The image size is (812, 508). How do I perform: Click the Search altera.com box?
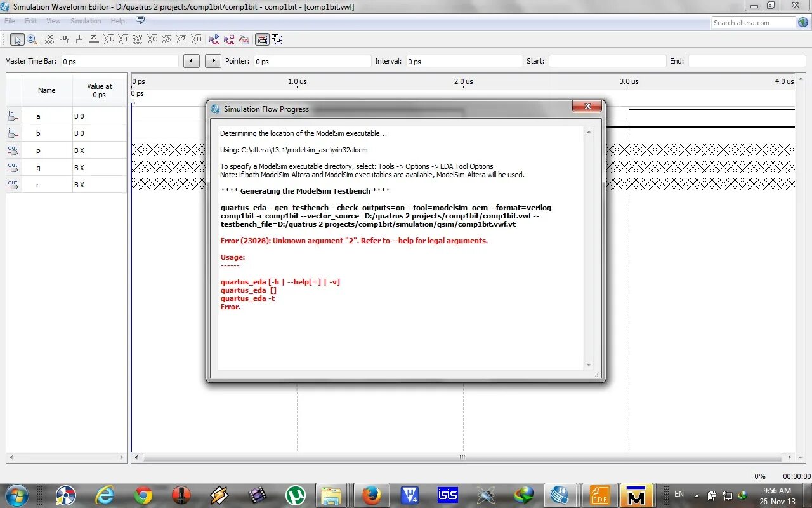click(x=753, y=23)
